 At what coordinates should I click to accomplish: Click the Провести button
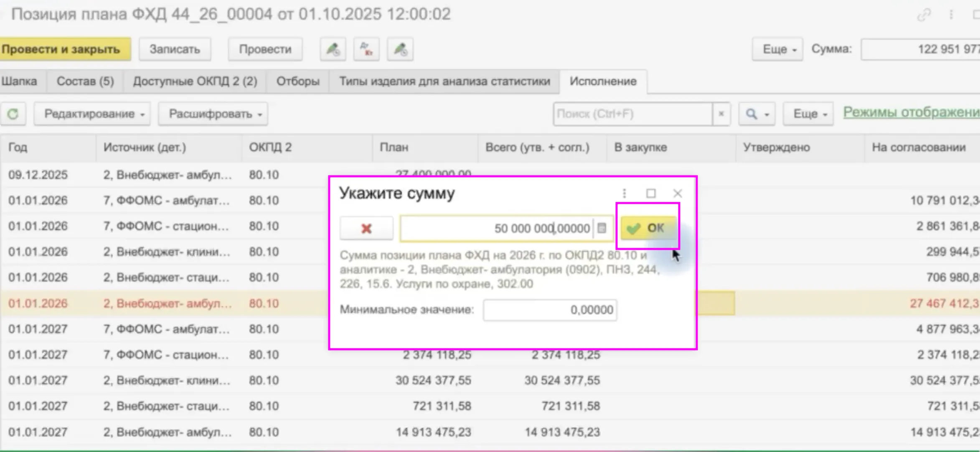click(265, 49)
